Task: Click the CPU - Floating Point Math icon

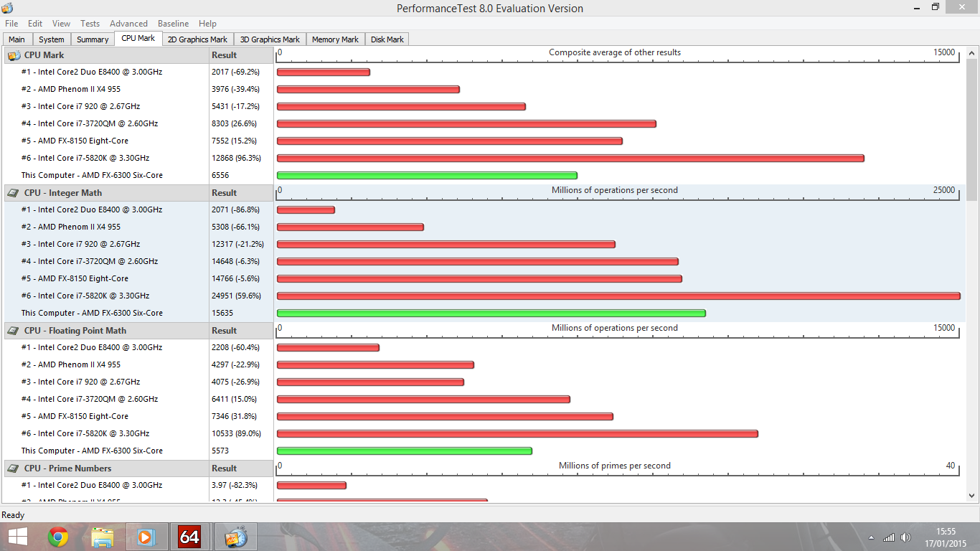Action: [14, 331]
